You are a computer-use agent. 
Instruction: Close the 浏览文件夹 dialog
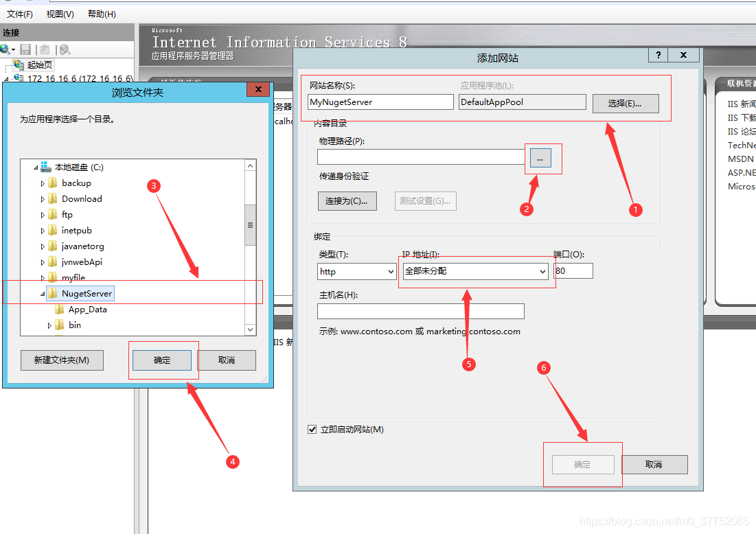point(258,89)
